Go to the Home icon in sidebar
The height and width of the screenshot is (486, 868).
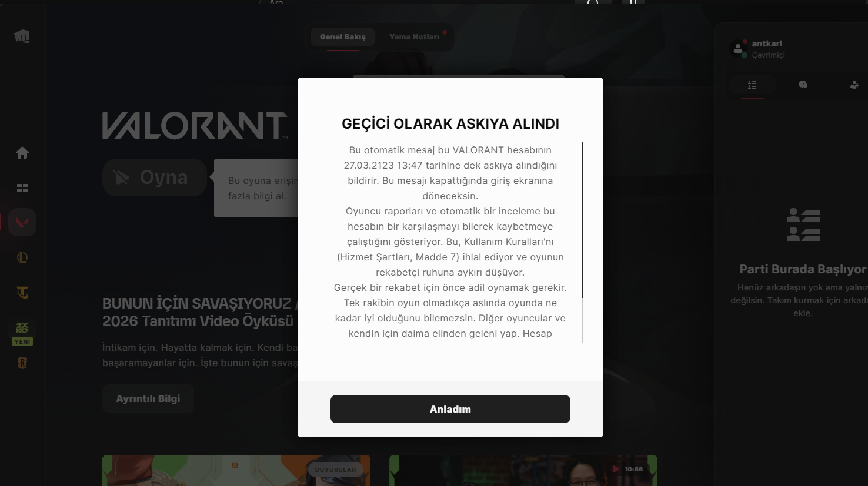tap(22, 153)
